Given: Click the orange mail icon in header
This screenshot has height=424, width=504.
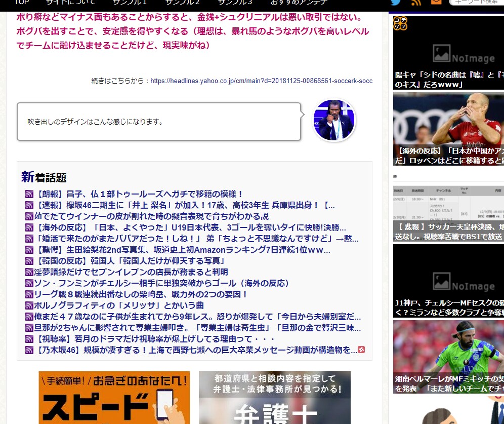Looking at the screenshot, I should point(436,2).
